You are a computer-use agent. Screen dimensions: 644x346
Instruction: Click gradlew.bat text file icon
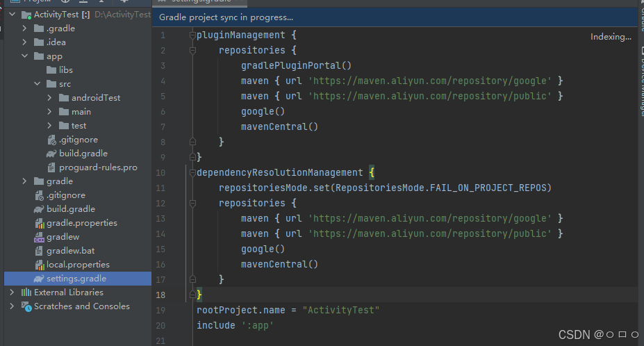pyautogui.click(x=39, y=251)
